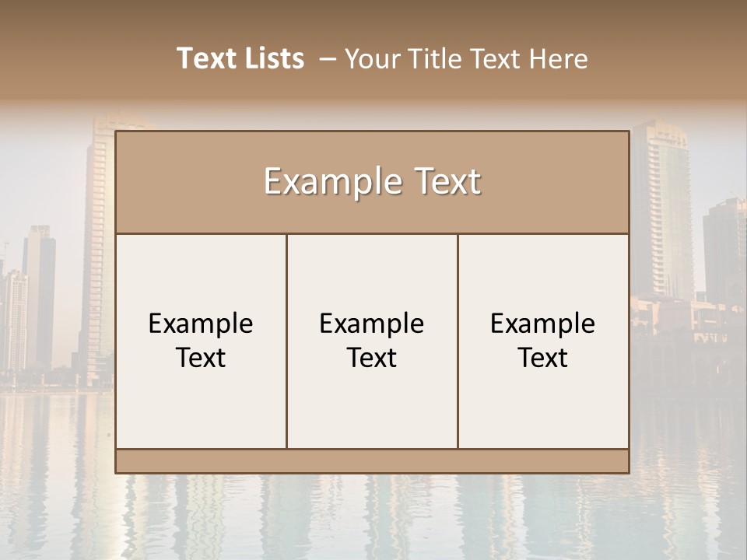Click the tall tower right of the table
Image resolution: width=747 pixels, height=560 pixels.
660,210
